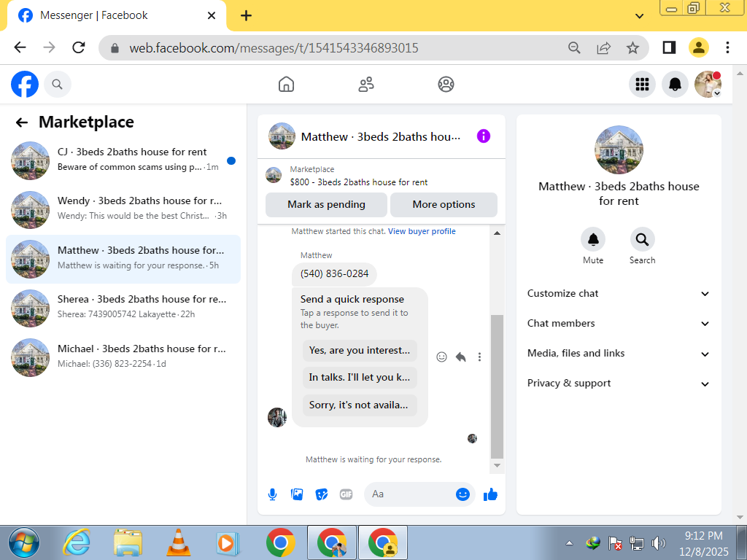Attach a photo file icon
747x560 pixels.
(x=297, y=494)
